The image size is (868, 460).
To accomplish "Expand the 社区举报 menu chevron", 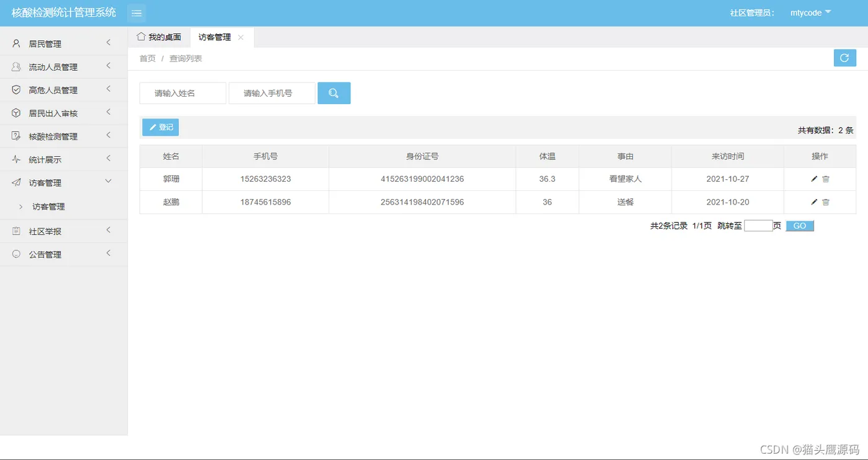I will [x=108, y=230].
